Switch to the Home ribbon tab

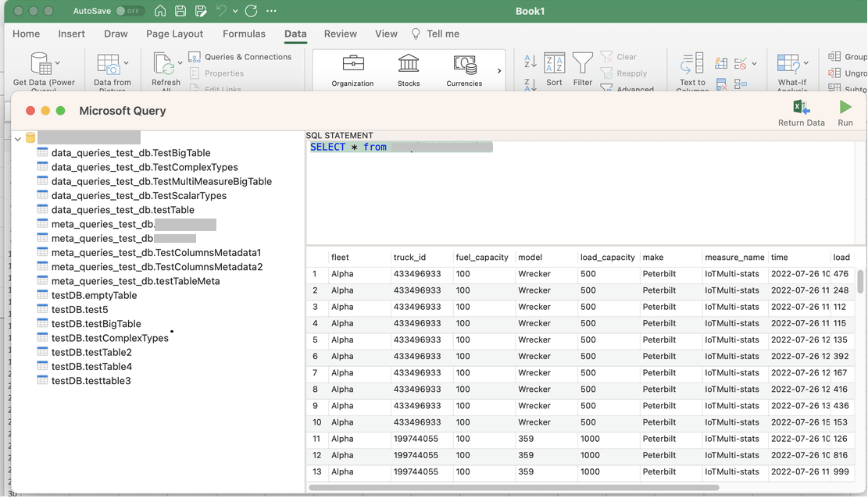click(x=26, y=34)
